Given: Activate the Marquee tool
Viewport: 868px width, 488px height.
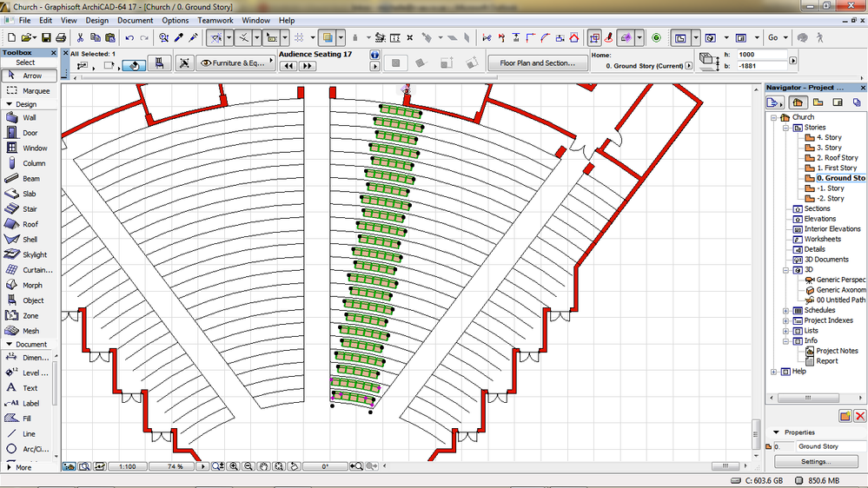Looking at the screenshot, I should [x=29, y=90].
